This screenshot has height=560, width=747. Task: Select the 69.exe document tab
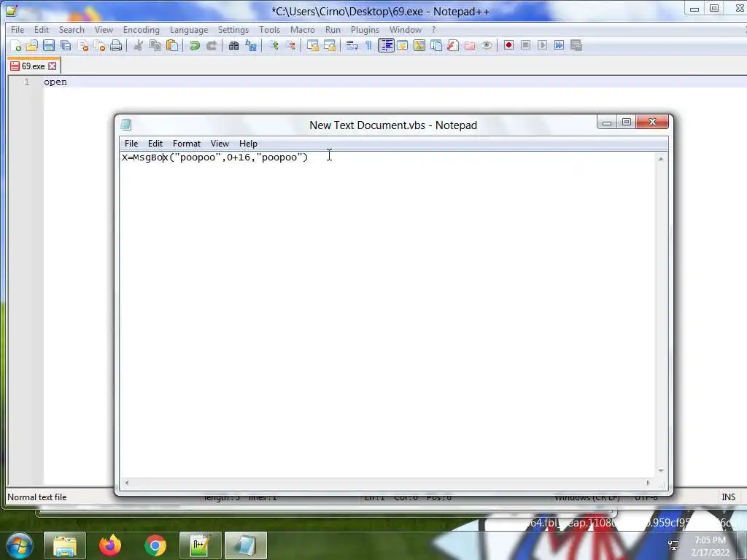pos(34,66)
